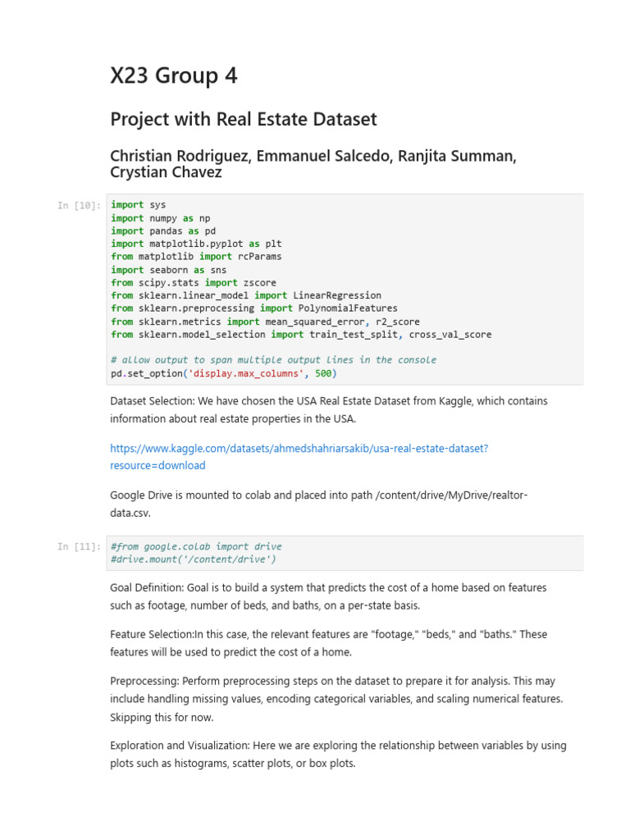Click the 'Goal Definition' paragraph

[328, 596]
